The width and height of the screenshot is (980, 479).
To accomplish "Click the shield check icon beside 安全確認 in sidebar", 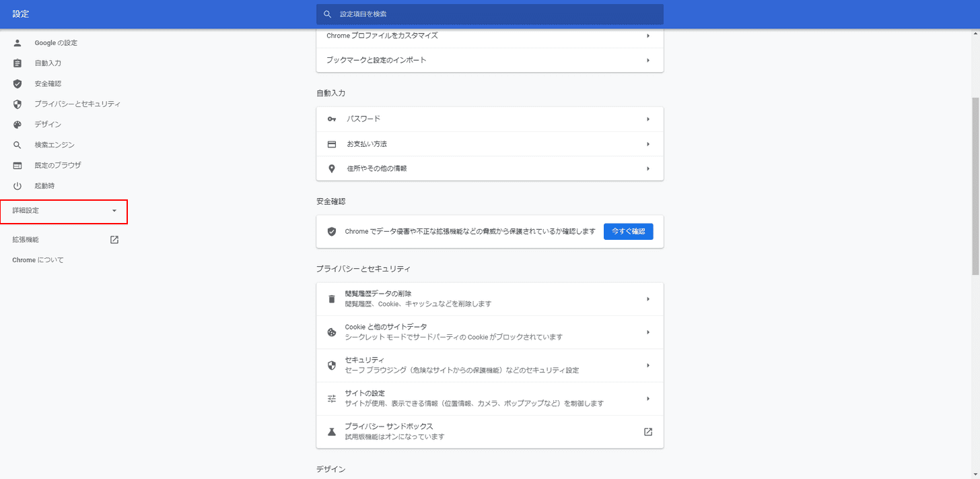I will [x=17, y=84].
